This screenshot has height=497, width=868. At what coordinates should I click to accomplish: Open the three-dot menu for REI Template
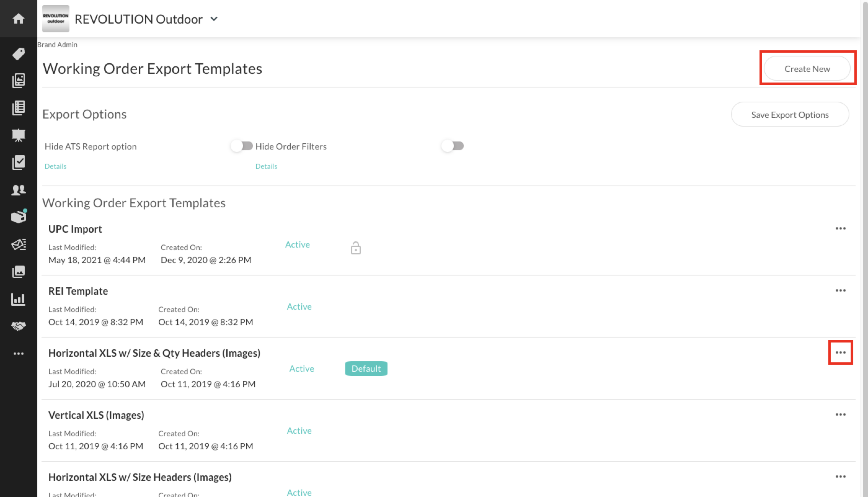(x=841, y=290)
